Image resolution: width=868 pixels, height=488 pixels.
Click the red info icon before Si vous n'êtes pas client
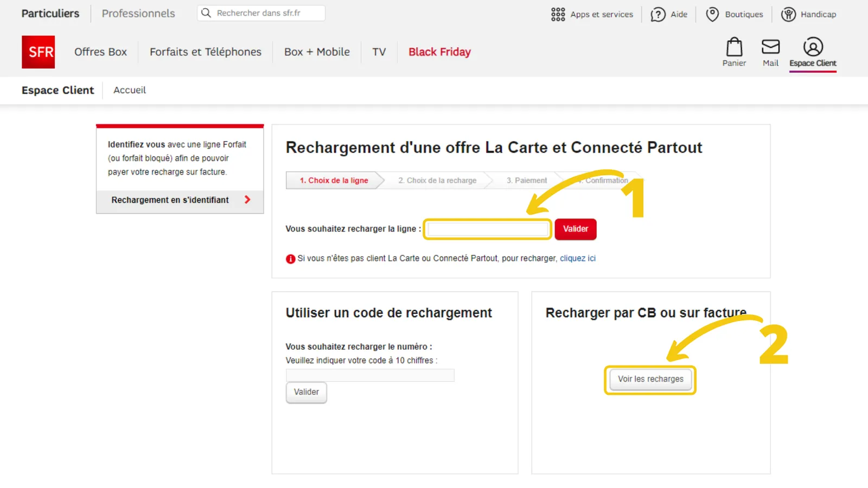click(x=291, y=259)
